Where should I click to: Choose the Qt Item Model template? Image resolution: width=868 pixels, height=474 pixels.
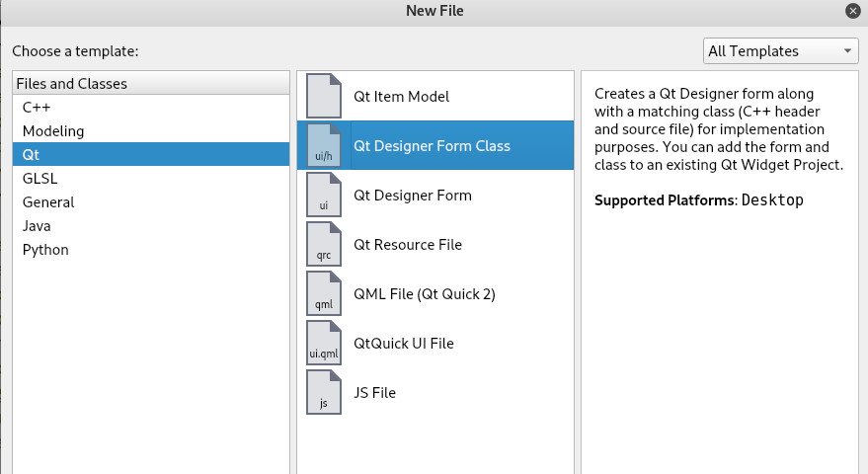pos(435,96)
